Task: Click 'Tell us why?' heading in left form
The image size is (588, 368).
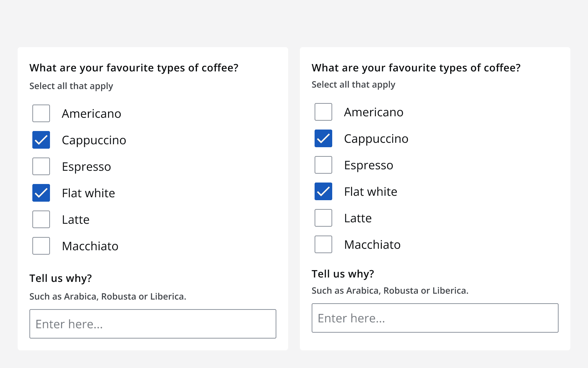Action: tap(60, 278)
